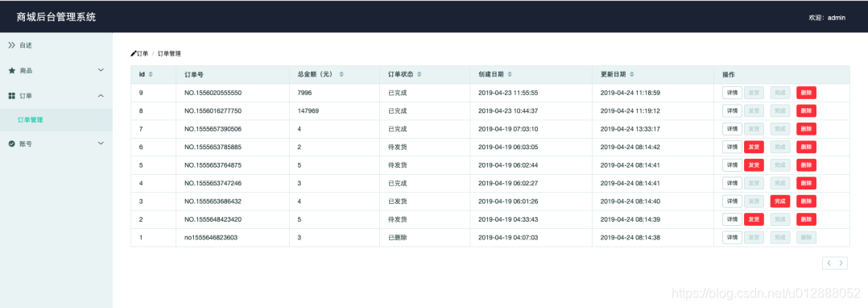Open 详情 for order NO.1556016277750
The image size is (868, 308).
click(x=732, y=110)
